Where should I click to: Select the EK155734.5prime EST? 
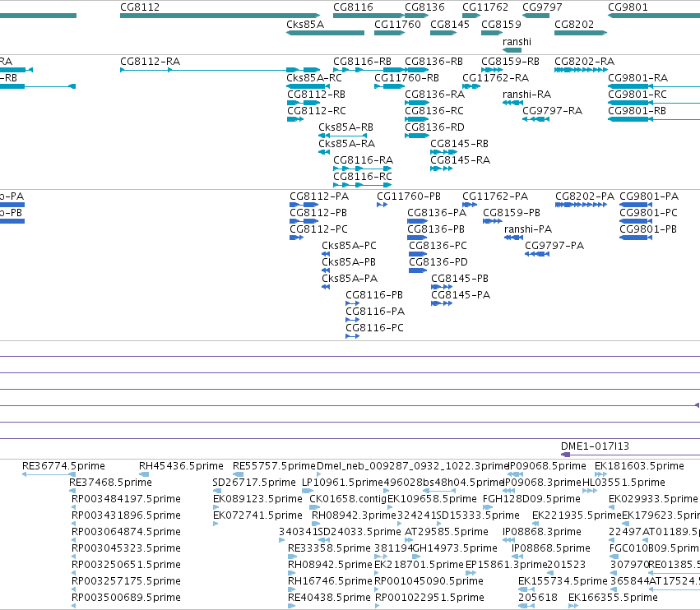(x=526, y=589)
